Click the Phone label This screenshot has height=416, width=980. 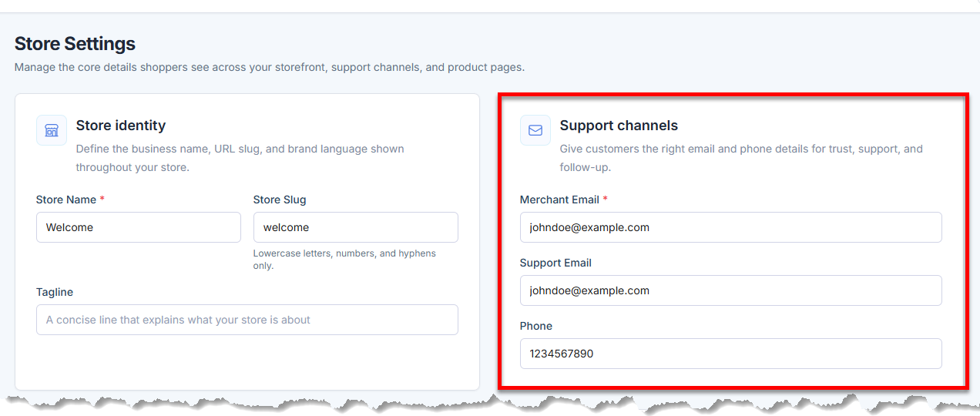coord(536,326)
